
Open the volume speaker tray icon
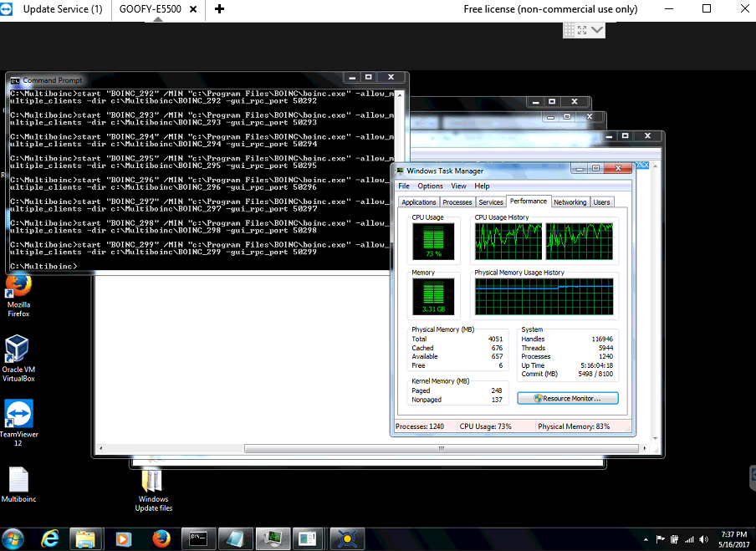[704, 539]
